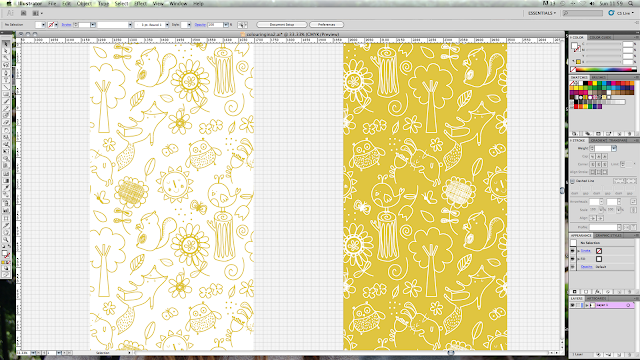This screenshot has height=360, width=640.
Task: Enable the Dashed Line checkbox
Action: 572,181
